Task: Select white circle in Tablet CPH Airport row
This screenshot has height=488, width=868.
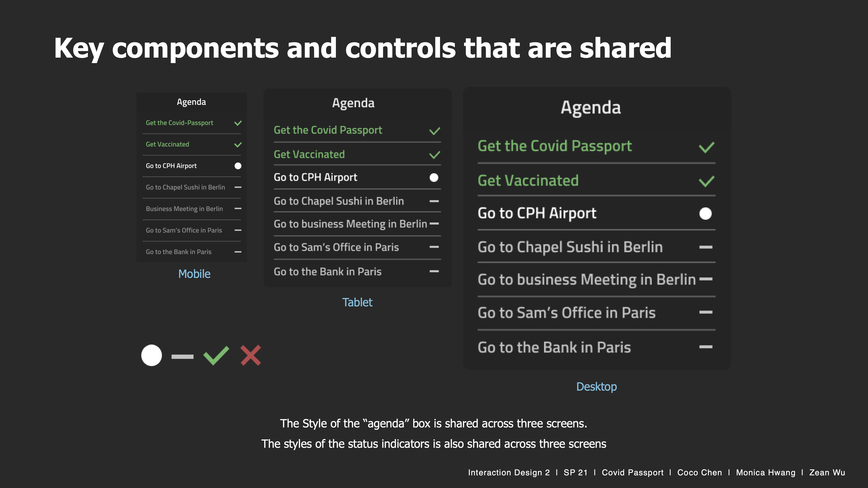Action: tap(434, 178)
